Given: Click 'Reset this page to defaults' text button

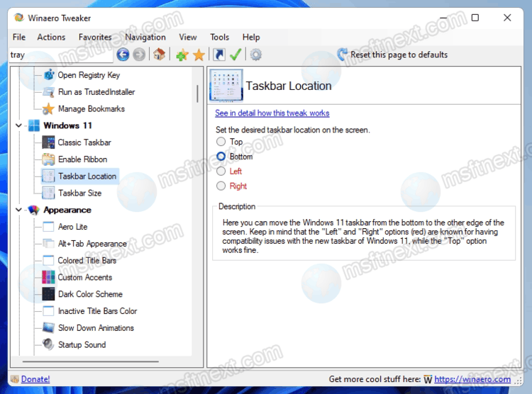Looking at the screenshot, I should pyautogui.click(x=399, y=55).
